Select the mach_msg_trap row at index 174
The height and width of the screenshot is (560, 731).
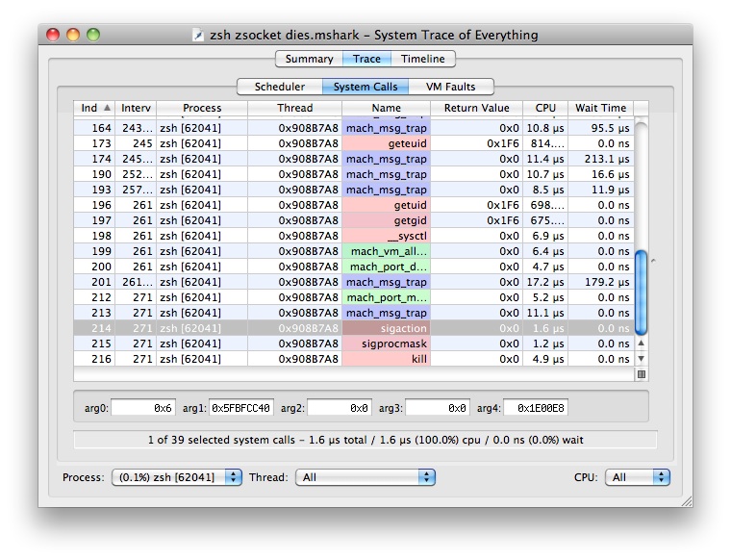click(x=354, y=159)
